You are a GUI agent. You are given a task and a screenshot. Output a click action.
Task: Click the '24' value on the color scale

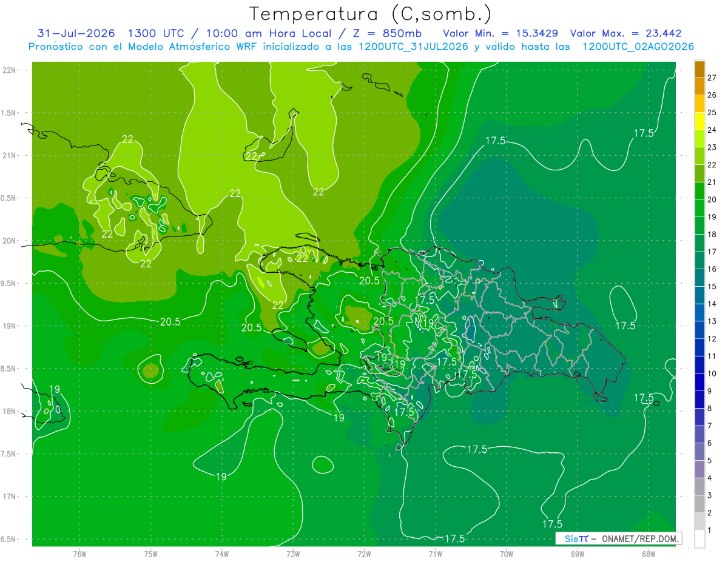coord(712,130)
